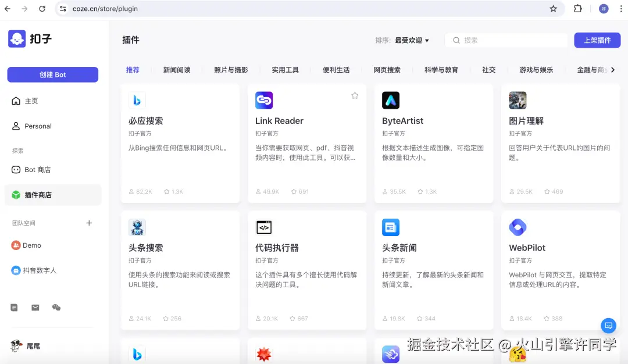Select the 推荐 tab
The image size is (628, 364).
pyautogui.click(x=133, y=70)
